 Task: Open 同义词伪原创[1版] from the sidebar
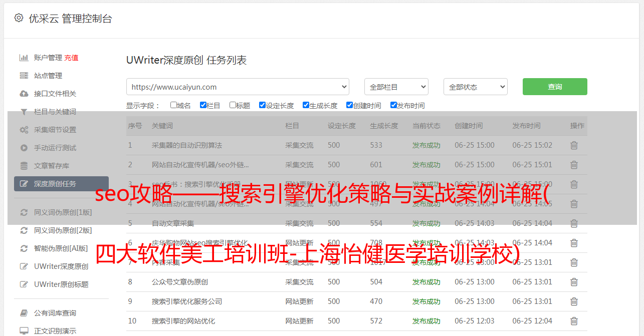coord(63,212)
